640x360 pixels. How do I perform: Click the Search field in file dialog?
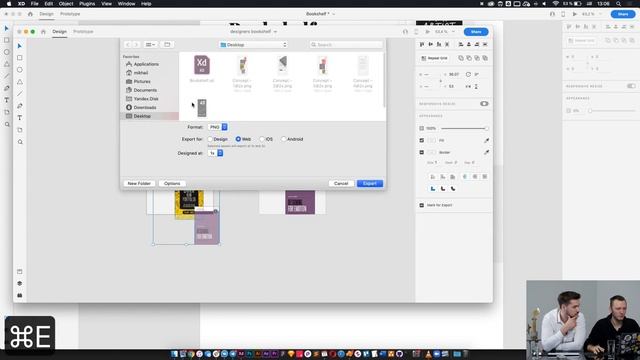coord(346,44)
